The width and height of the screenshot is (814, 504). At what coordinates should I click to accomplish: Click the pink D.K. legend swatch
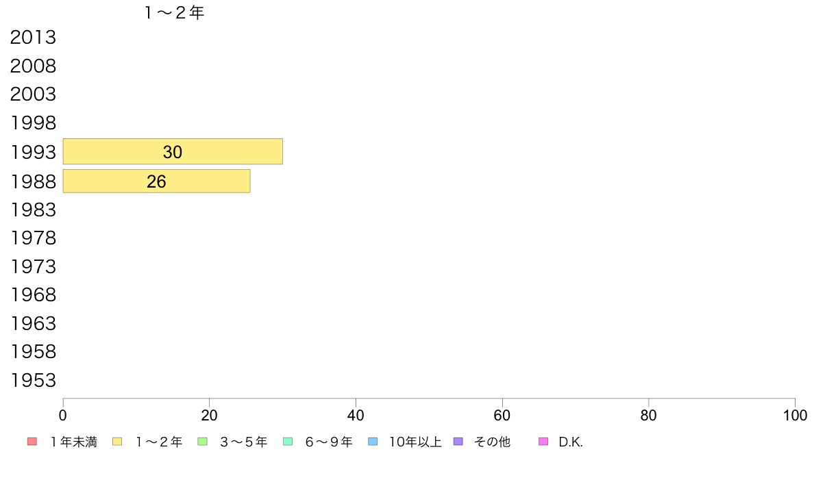(543, 442)
